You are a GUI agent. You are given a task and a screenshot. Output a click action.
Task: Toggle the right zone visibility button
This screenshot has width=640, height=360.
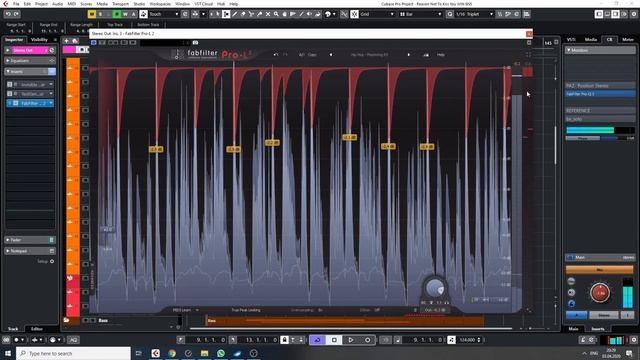(x=616, y=14)
